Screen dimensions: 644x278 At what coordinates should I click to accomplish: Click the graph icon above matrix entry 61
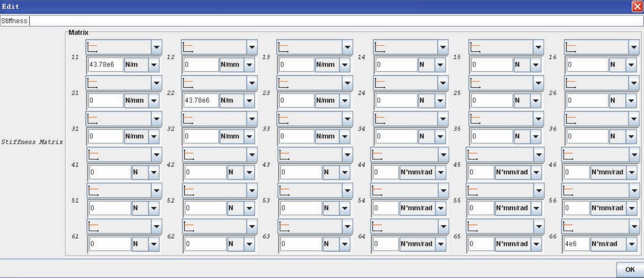[93, 227]
